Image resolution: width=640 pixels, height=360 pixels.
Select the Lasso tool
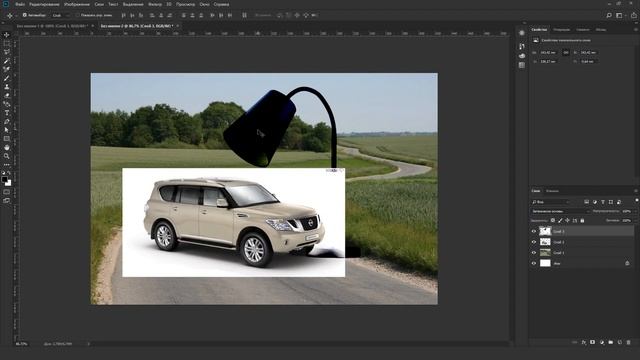7,52
